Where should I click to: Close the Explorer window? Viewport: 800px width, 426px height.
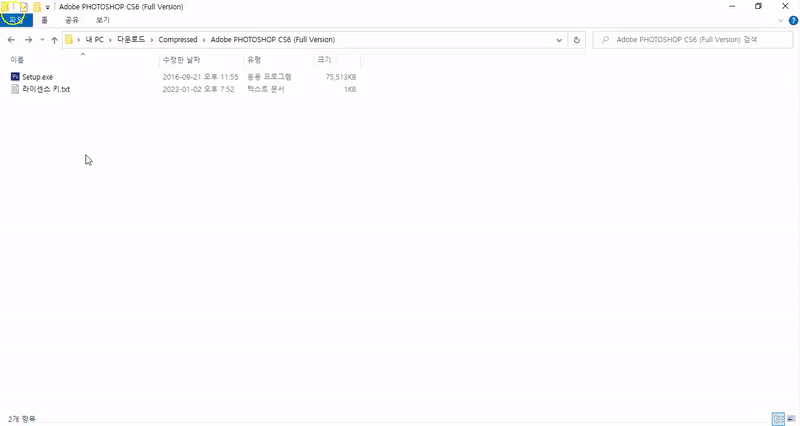[785, 7]
